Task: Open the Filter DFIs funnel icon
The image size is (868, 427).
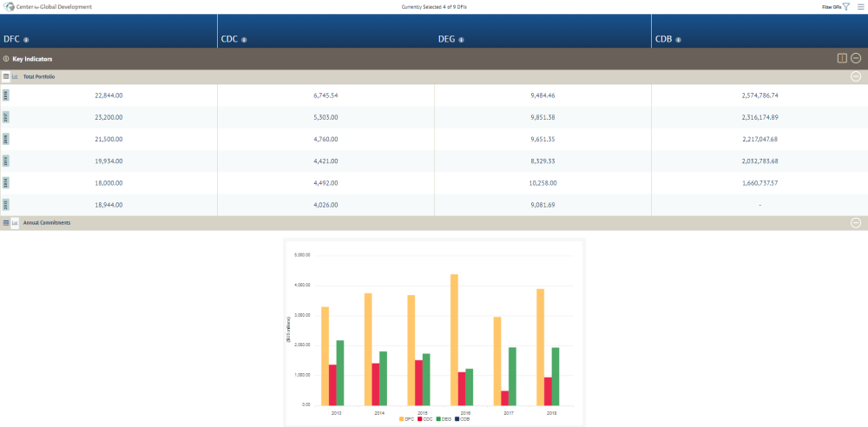Action: pyautogui.click(x=845, y=7)
